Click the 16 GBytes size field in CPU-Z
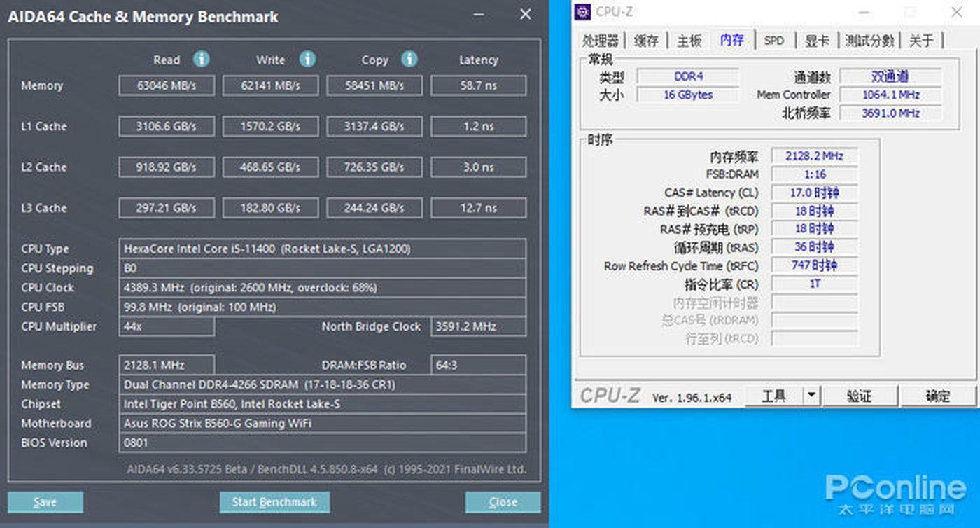This screenshot has height=528, width=980. (688, 95)
